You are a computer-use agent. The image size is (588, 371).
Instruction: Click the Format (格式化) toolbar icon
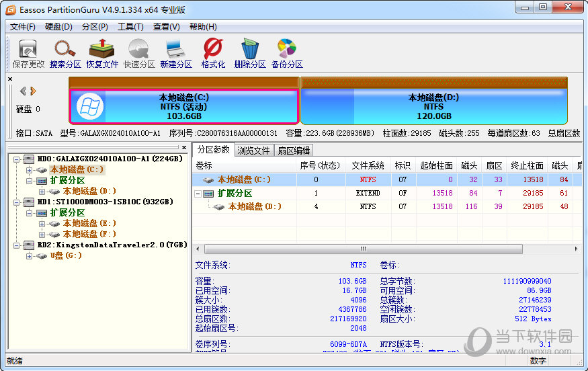(x=213, y=53)
